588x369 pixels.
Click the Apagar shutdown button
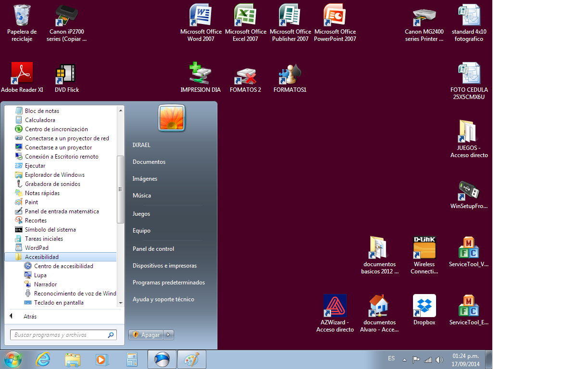click(147, 335)
